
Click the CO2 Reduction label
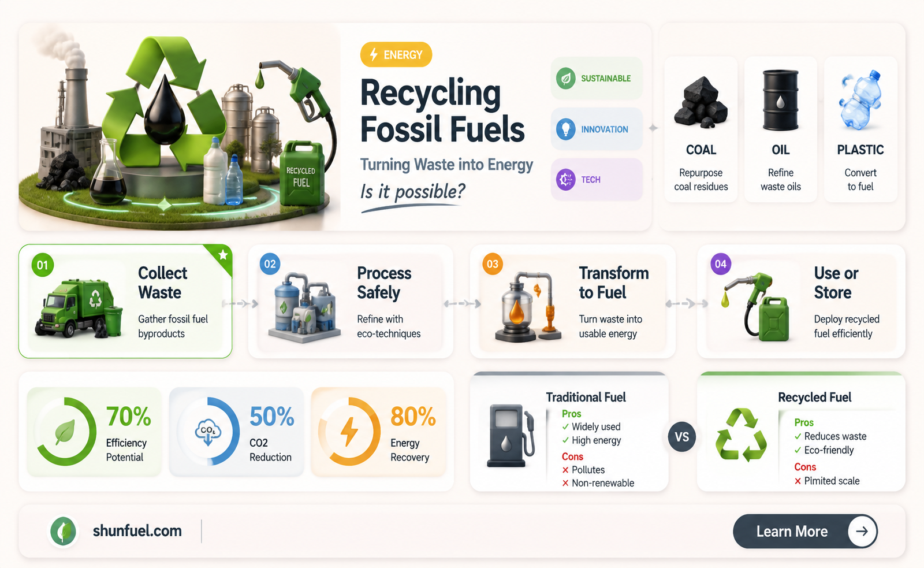point(270,450)
